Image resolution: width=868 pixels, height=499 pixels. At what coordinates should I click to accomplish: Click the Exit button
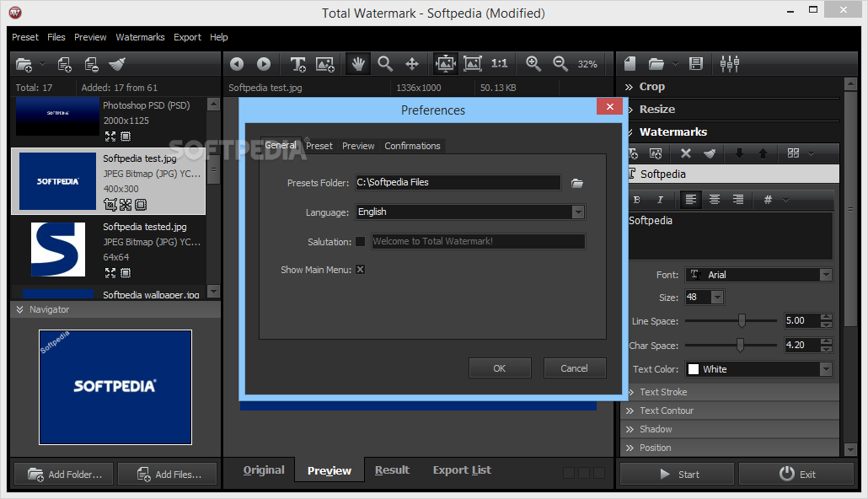796,475
